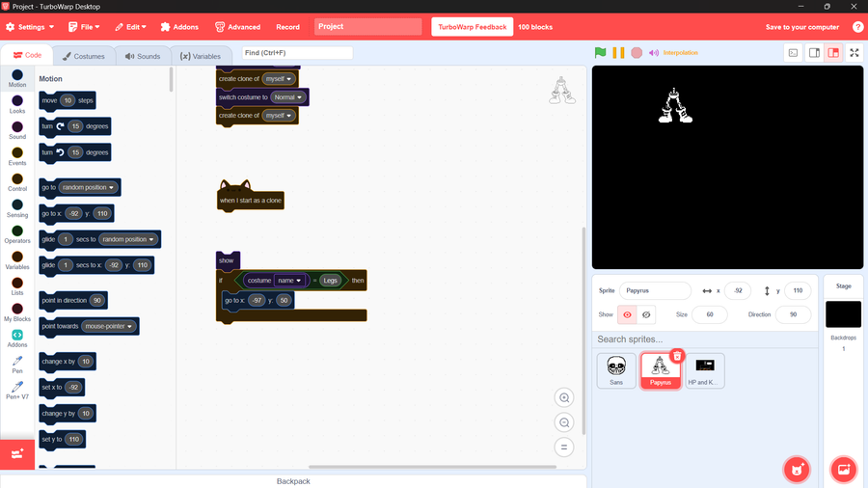Click the TurboWarp Feedback button
This screenshot has height=488, width=868.
click(473, 27)
